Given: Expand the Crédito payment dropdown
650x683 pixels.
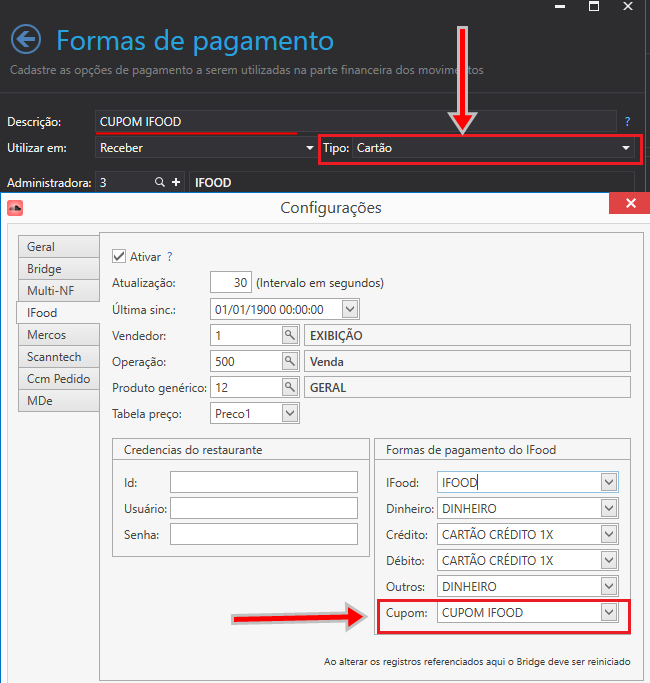Looking at the screenshot, I should (x=609, y=534).
